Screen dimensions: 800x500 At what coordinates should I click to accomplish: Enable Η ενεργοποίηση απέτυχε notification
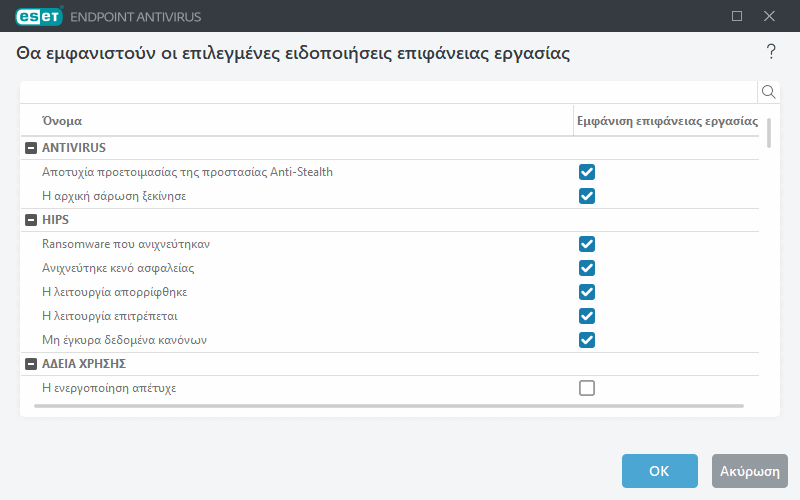(587, 388)
